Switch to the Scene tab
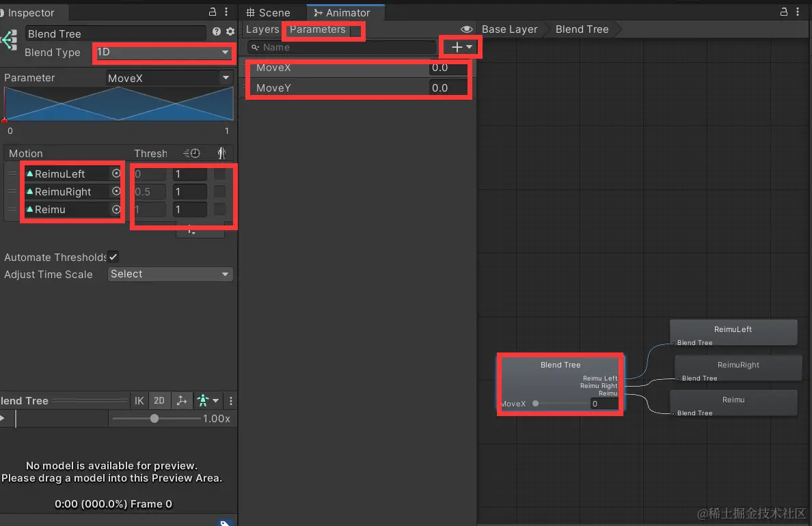812x526 pixels. [x=268, y=12]
